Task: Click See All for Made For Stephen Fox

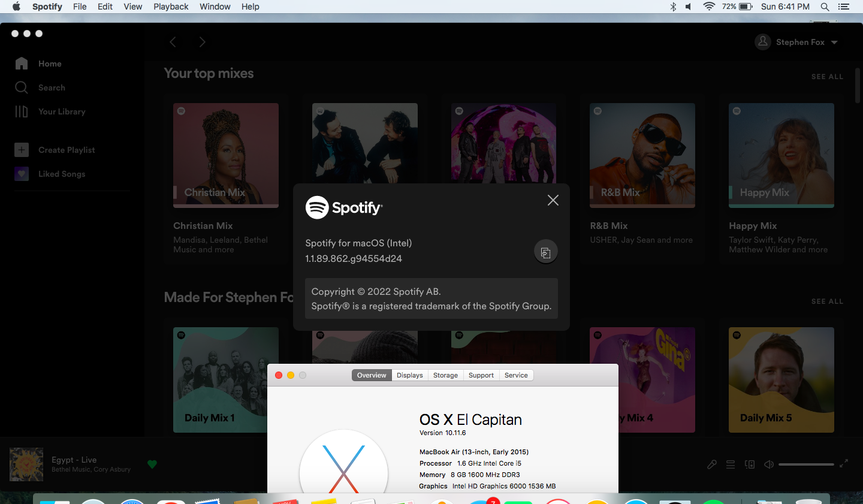Action: (x=827, y=301)
